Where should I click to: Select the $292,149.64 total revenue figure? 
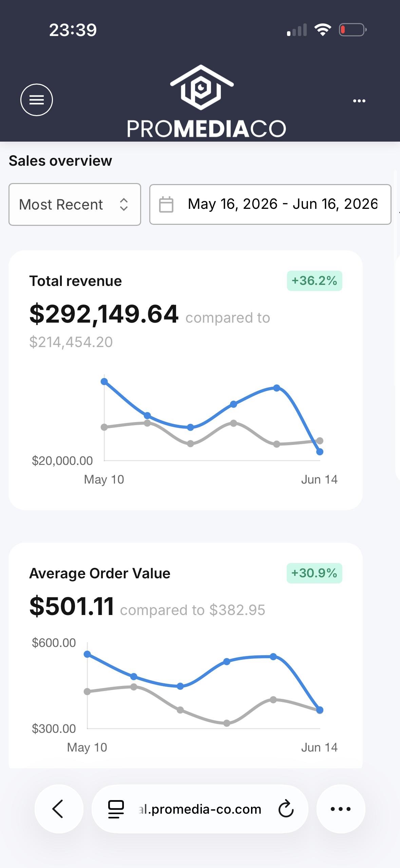[x=104, y=314]
